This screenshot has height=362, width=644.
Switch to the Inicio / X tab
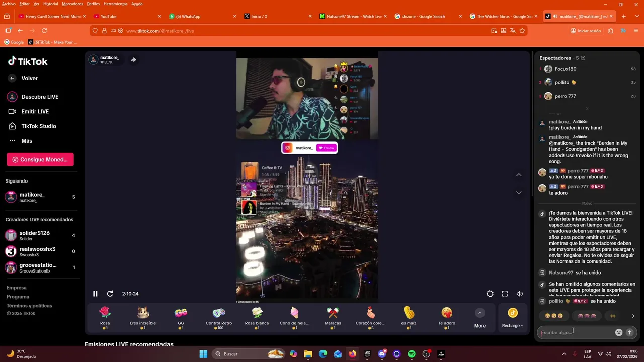click(x=277, y=16)
